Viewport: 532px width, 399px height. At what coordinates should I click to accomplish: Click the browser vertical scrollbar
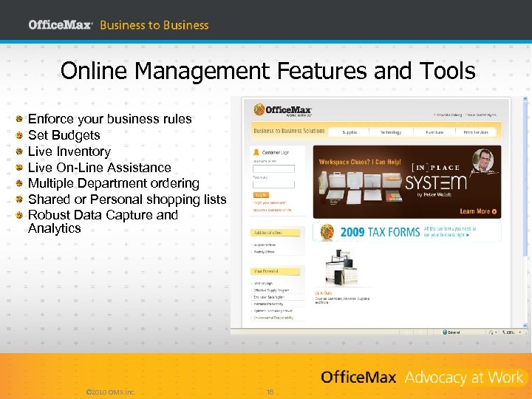(525, 212)
